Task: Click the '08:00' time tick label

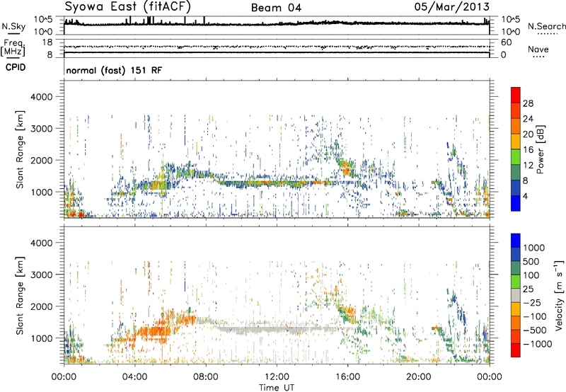Action: click(x=206, y=377)
